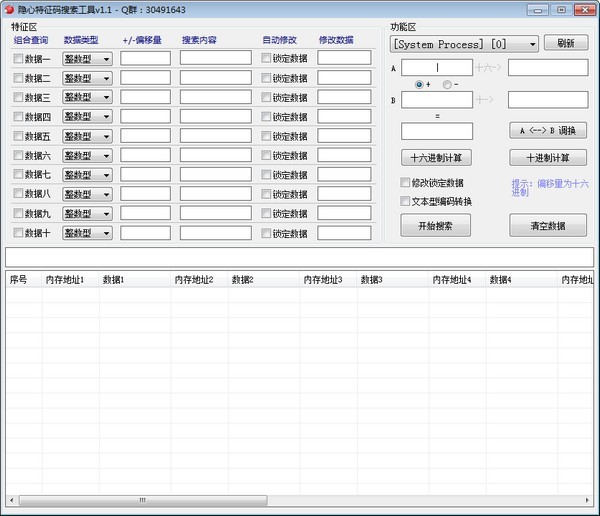Screen dimensions: 600x516
Task: Click the 刷新 refresh button
Action: tap(566, 43)
